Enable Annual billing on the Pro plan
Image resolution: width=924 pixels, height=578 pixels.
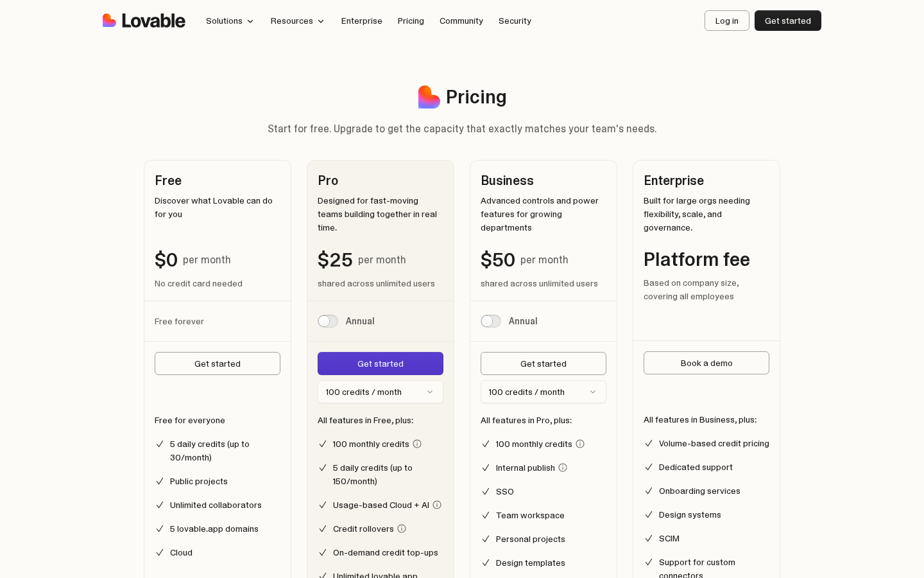(328, 321)
